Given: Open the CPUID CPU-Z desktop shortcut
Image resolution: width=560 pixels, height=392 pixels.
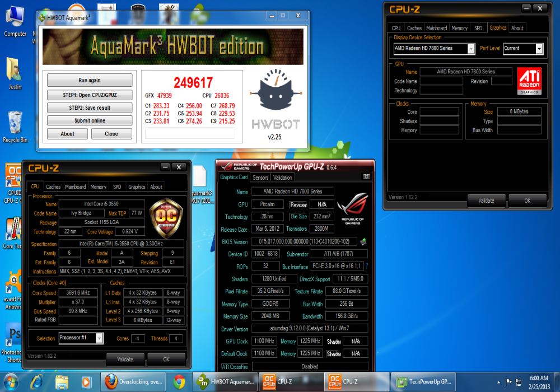Looking at the screenshot, I should coord(13,183).
